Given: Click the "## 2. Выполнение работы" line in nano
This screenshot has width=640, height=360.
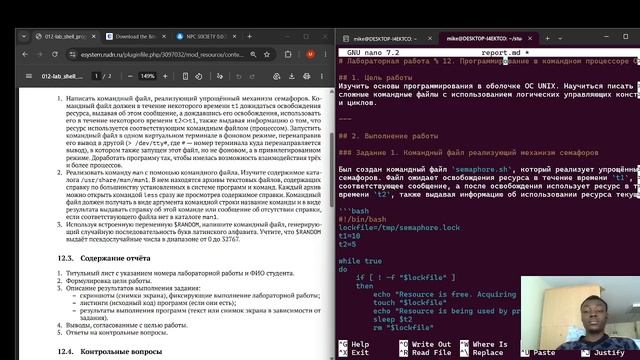Looking at the screenshot, I should pyautogui.click(x=388, y=136).
